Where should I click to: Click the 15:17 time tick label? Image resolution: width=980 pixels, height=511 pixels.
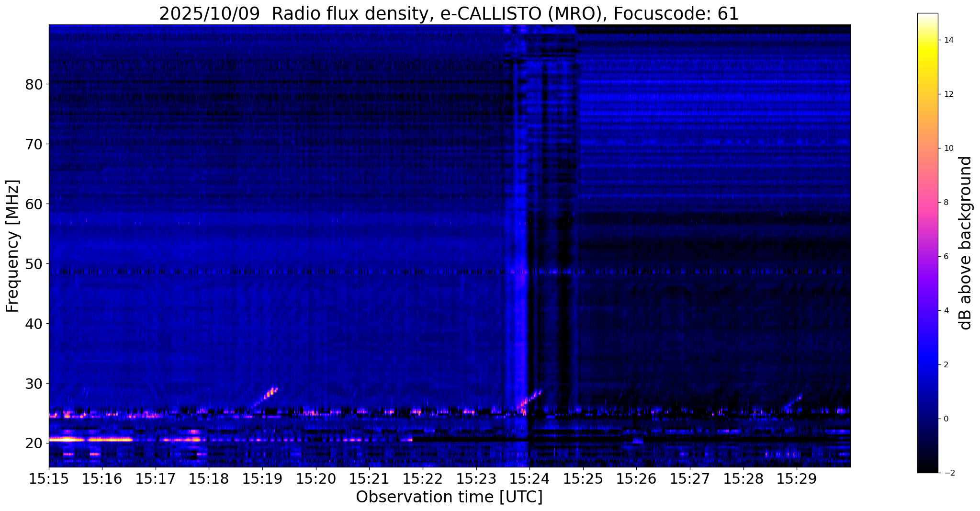tap(156, 478)
